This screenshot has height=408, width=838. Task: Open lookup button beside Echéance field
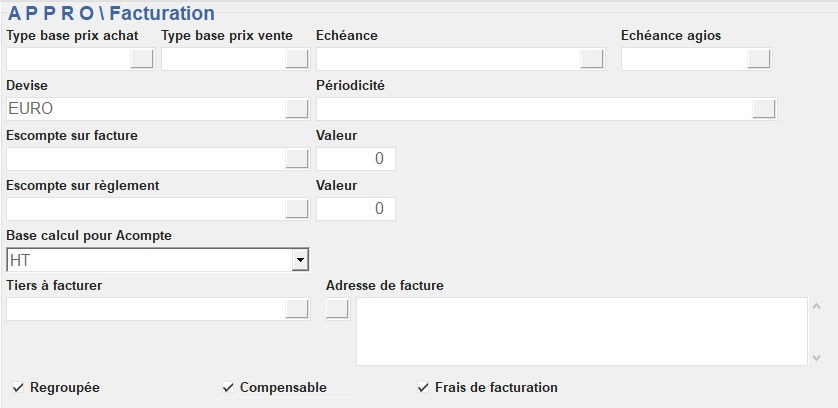click(x=592, y=59)
